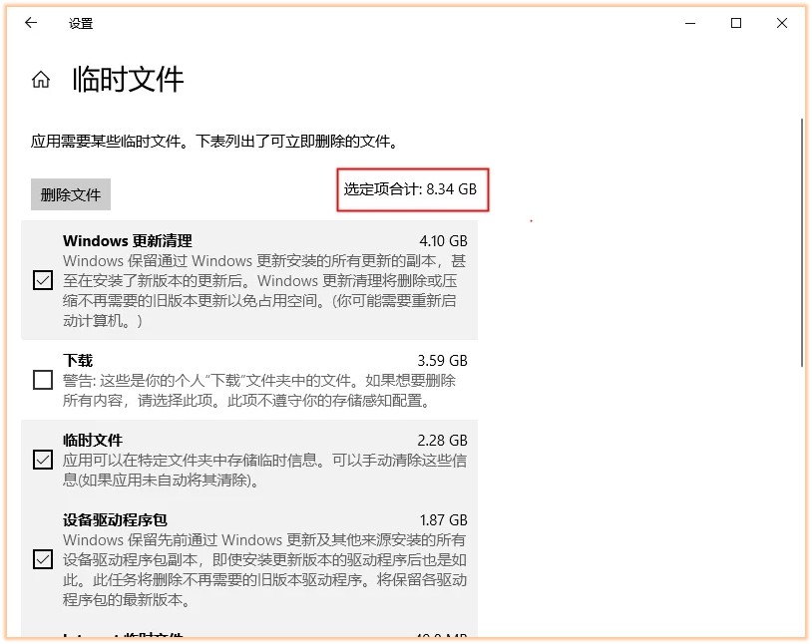The height and width of the screenshot is (644, 812).
Task: Click the 设置 title in the titlebar
Action: click(82, 23)
